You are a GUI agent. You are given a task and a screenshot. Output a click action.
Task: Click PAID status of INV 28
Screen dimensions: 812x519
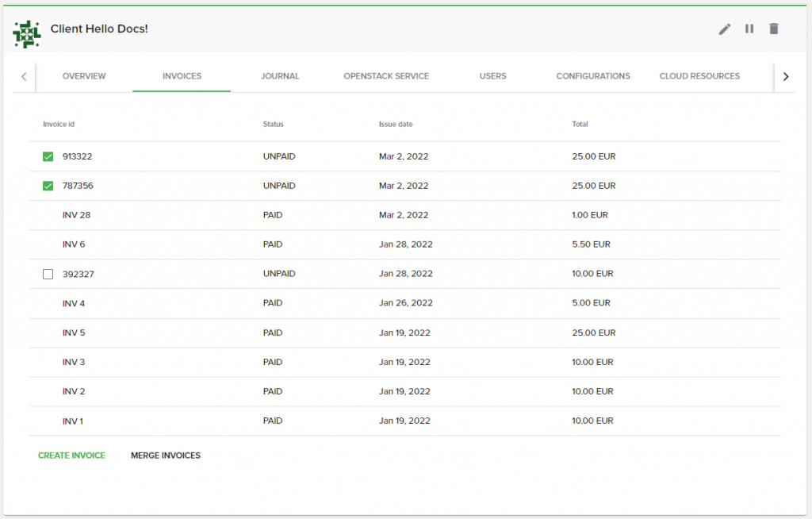pos(273,215)
